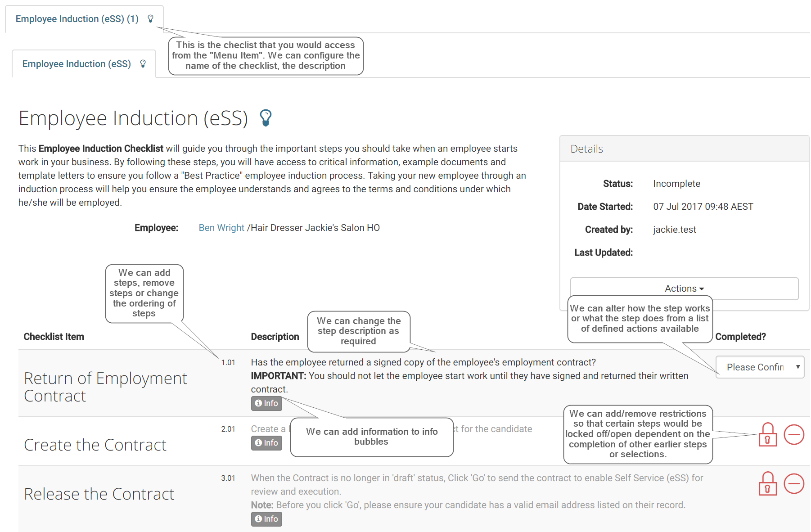Click lightbulb icon in Employee Induction (eSS) (1) tab

[x=151, y=19]
